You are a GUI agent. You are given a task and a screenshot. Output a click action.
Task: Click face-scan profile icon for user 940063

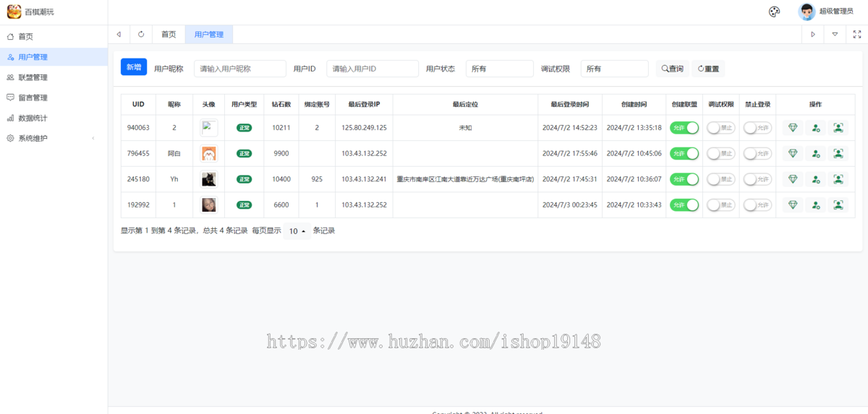[x=838, y=128]
